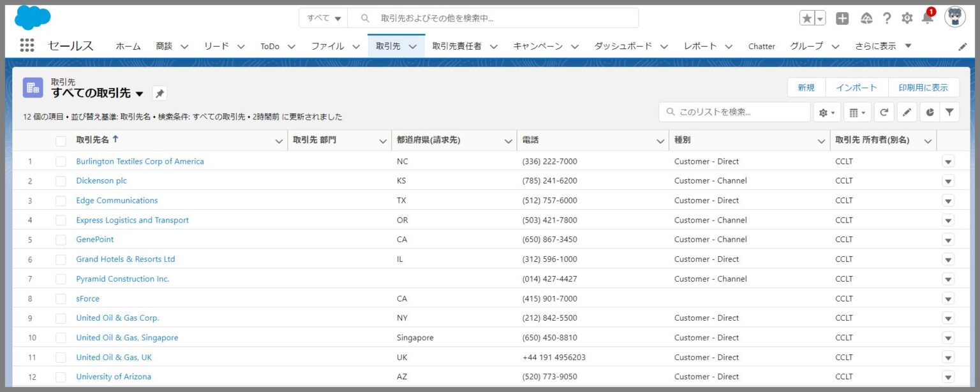Viewport: 980px width, 392px height.
Task: Click the inline edit pencil icon
Action: 907,112
